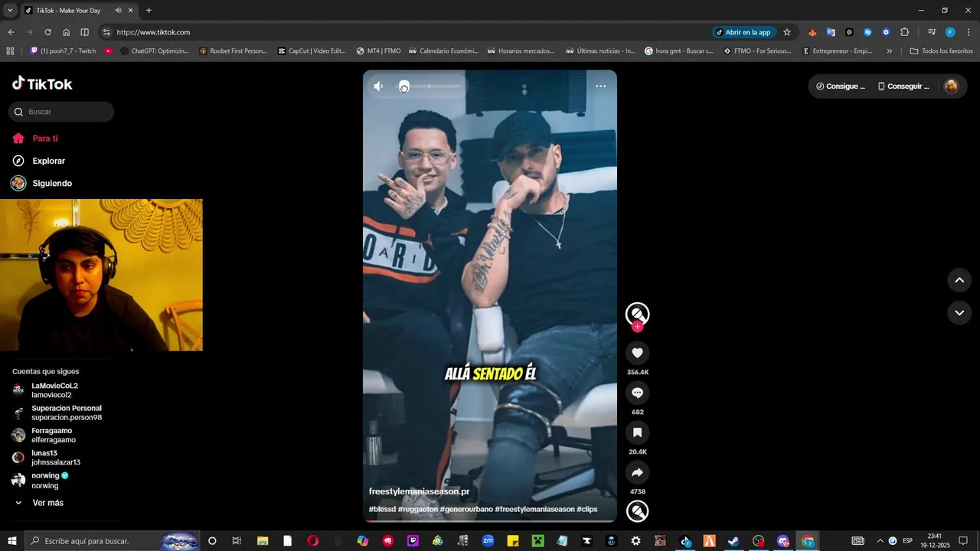Screen dimensions: 980x551
Task: Open the FTMO - For Serious bookmark
Action: [756, 51]
